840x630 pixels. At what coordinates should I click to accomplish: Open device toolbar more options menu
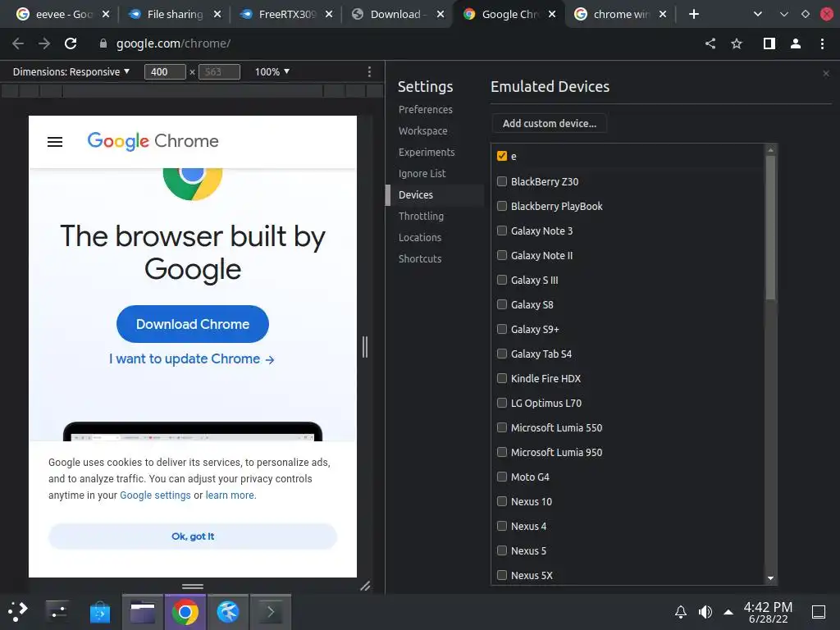369,72
